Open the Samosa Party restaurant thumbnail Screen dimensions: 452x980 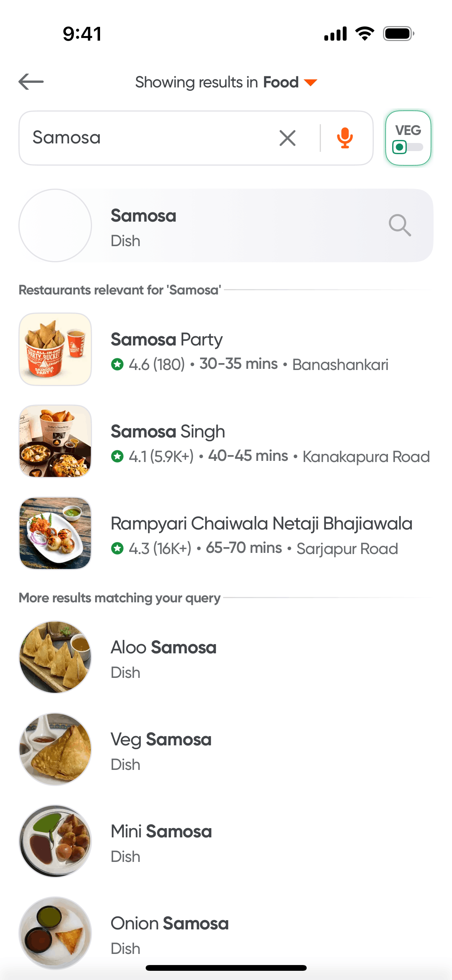[55, 349]
